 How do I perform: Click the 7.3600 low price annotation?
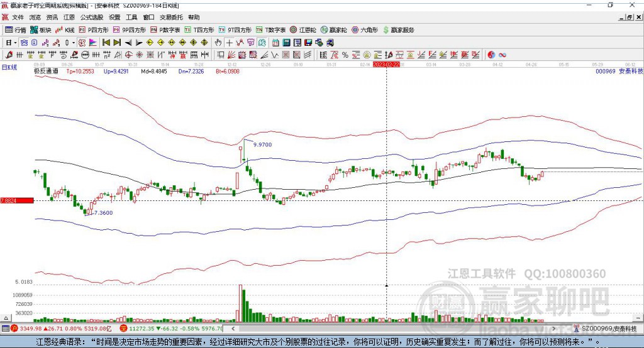[103, 212]
